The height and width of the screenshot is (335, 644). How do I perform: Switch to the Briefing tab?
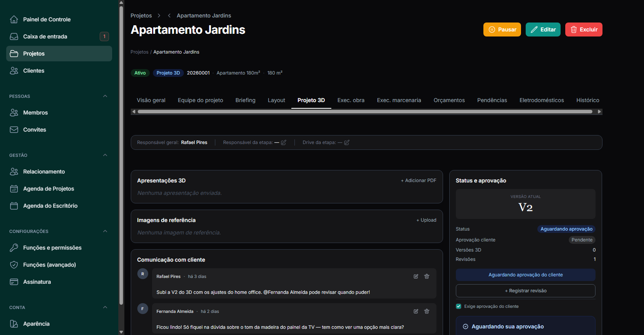pyautogui.click(x=245, y=100)
